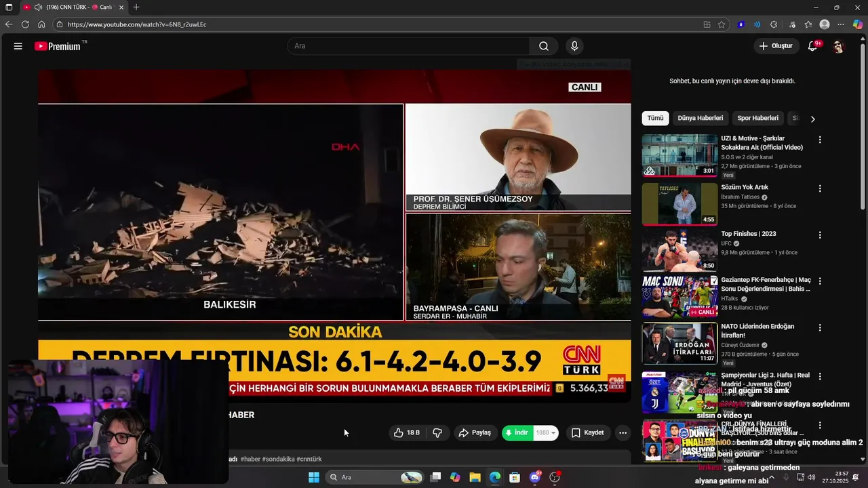Start voice search with the microphone icon
The image size is (868, 488).
point(574,46)
